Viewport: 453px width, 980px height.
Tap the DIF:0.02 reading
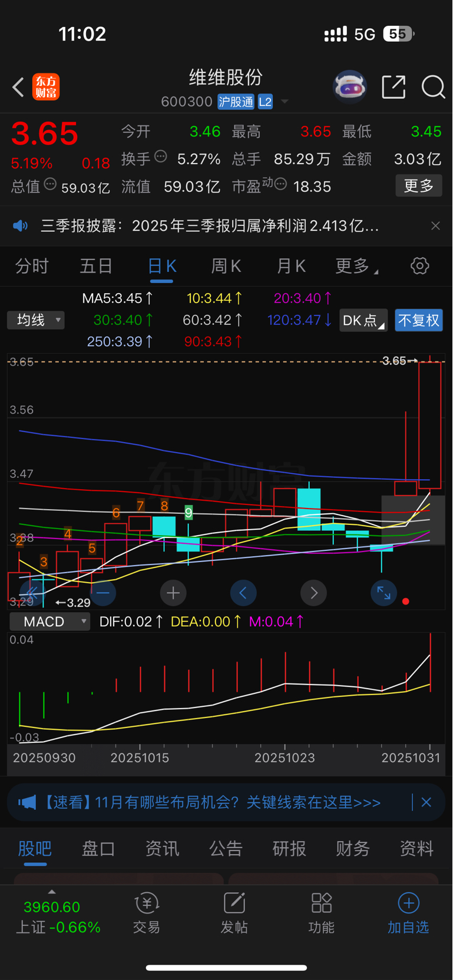(x=131, y=622)
